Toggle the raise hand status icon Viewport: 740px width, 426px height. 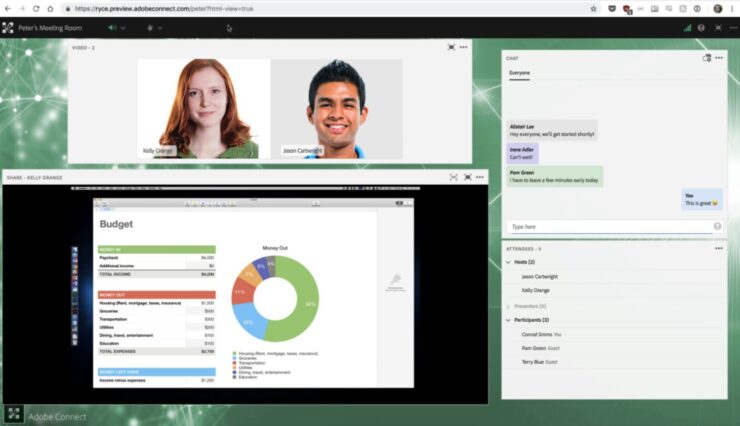149,27
